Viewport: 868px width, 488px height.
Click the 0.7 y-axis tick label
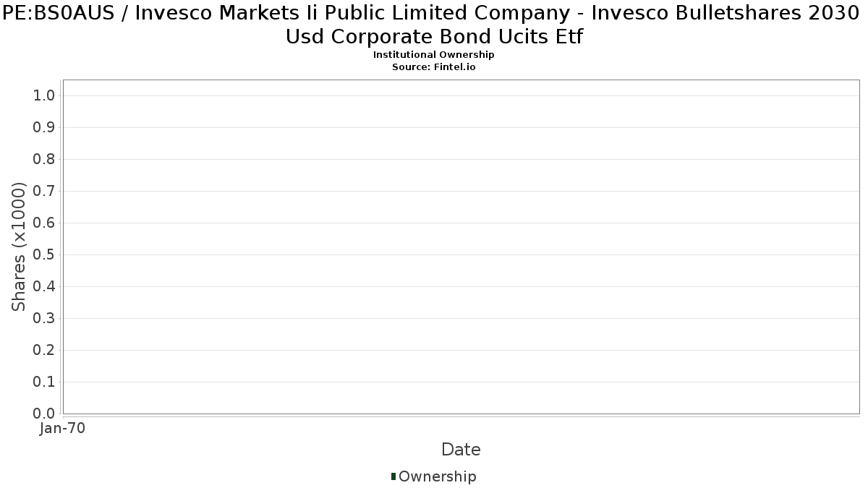pyautogui.click(x=45, y=192)
